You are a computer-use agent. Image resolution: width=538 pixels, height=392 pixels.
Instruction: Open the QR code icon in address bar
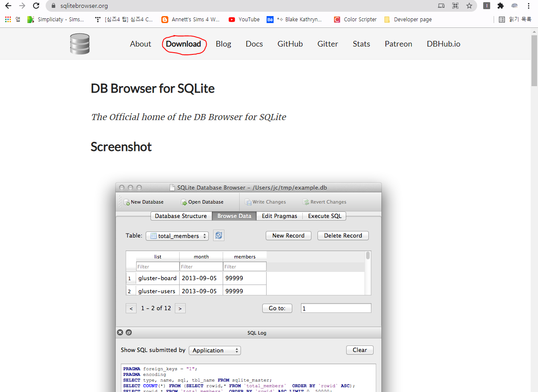455,6
